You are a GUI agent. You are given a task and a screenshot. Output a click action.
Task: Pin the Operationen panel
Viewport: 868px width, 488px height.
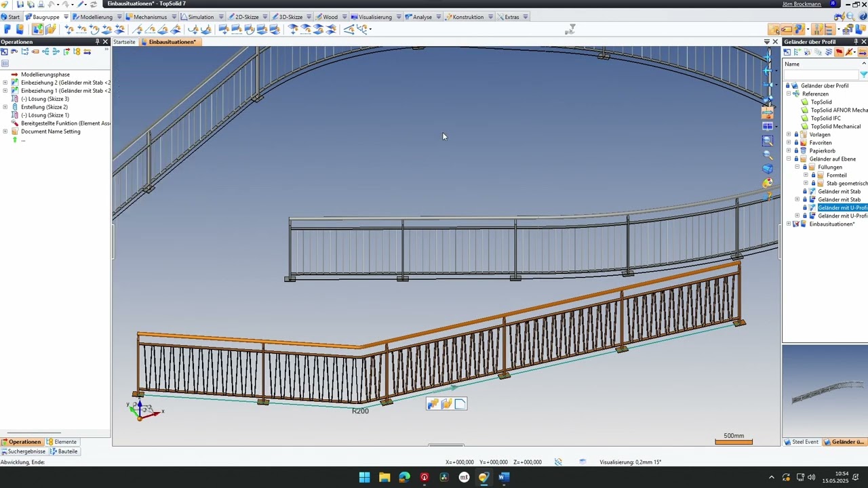click(97, 42)
